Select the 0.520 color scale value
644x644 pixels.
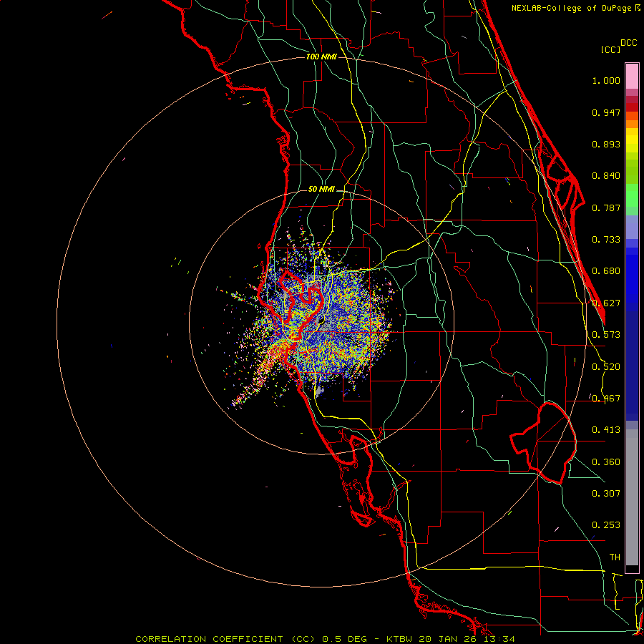[x=606, y=367]
